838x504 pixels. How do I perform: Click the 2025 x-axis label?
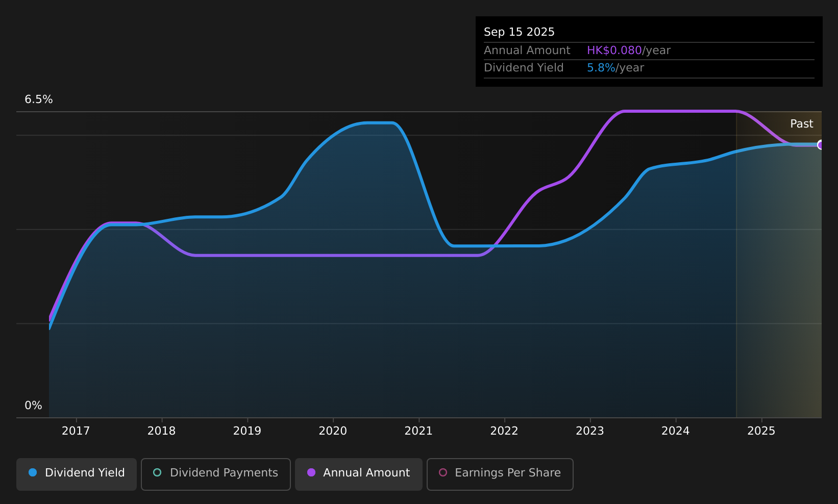pyautogui.click(x=761, y=431)
